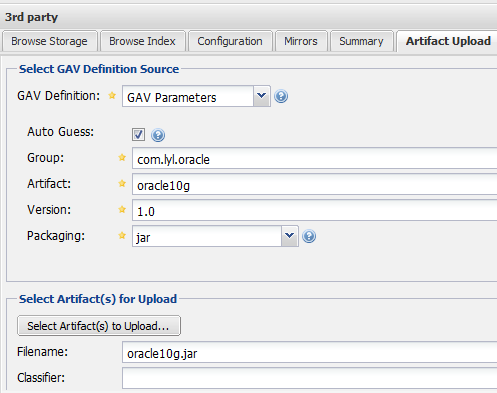Switch to the Browse Storage tab
This screenshot has width=497, height=393.
pyautogui.click(x=49, y=41)
